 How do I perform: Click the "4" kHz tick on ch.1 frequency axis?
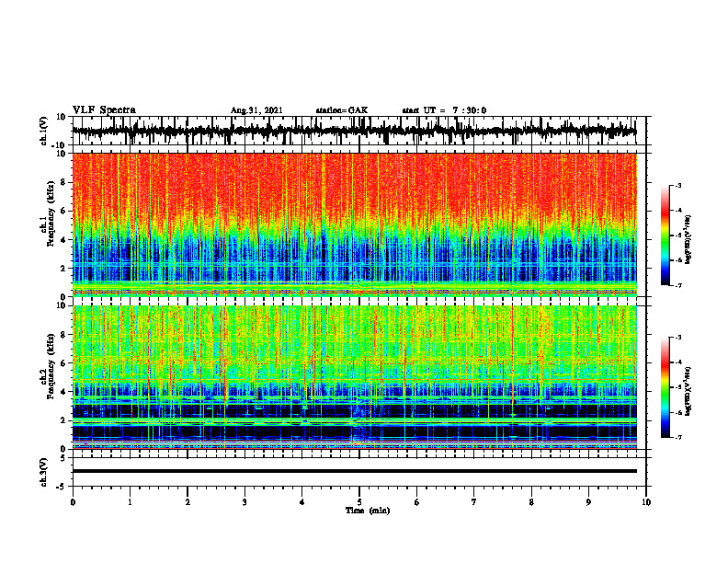(x=64, y=239)
